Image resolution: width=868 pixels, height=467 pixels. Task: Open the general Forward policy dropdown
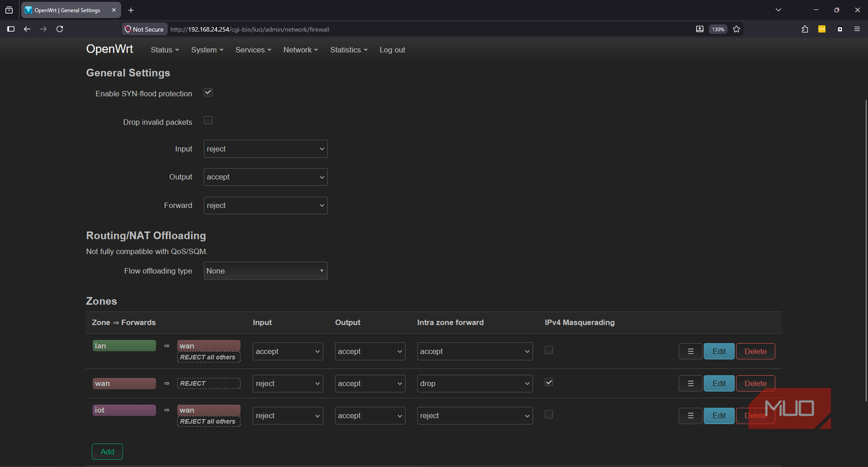(266, 205)
